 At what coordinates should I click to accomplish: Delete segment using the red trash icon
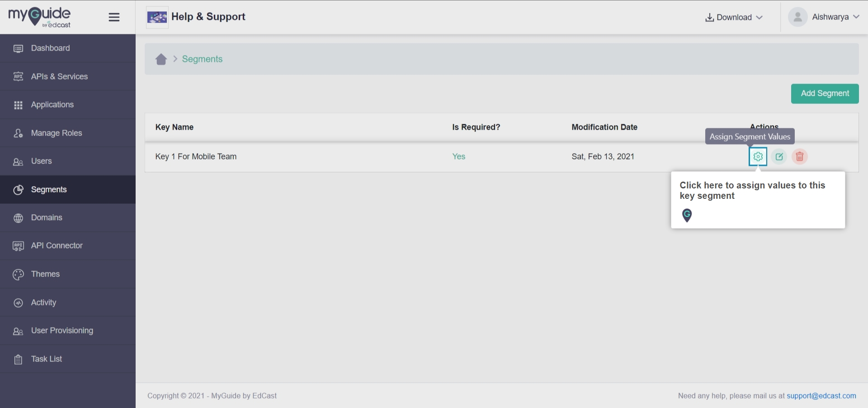coord(800,157)
